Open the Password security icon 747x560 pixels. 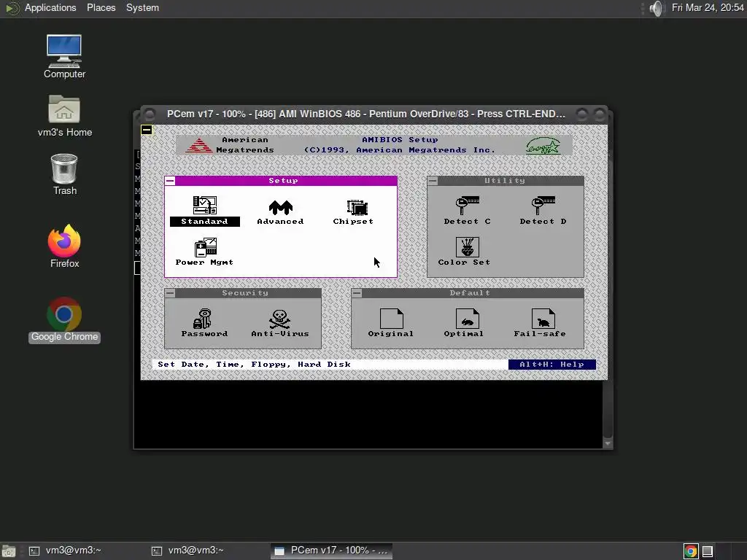[204, 323]
